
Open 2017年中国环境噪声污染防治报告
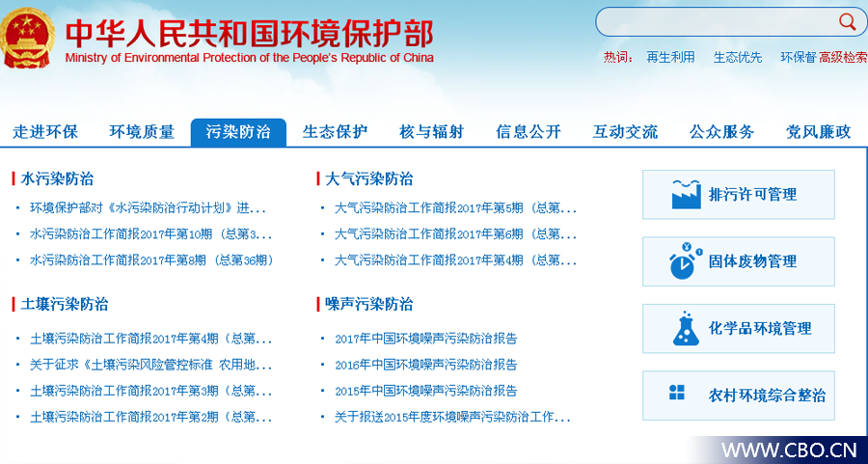(x=425, y=339)
